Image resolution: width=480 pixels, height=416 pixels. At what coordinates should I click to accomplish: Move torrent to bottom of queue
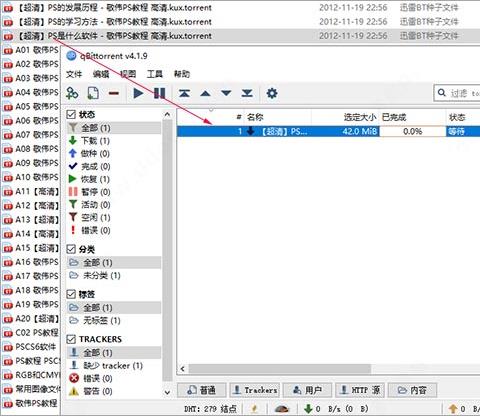click(x=247, y=93)
